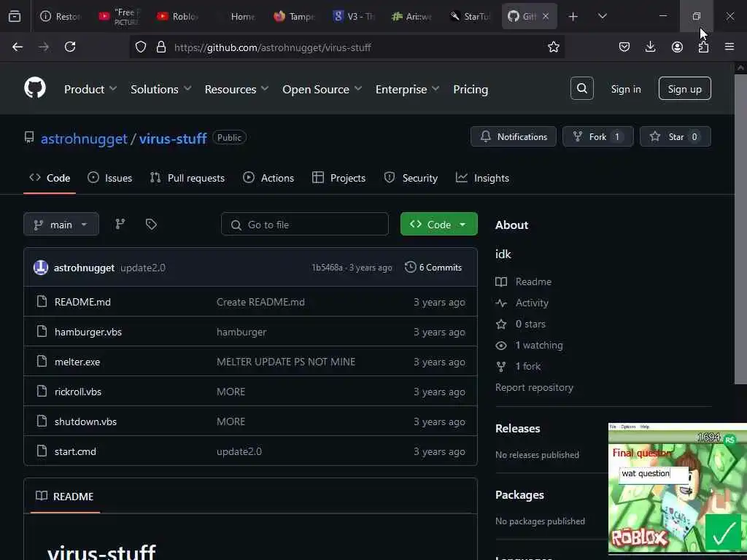Viewport: 747px width, 560px height.
Task: Click the green checkmark in Roblox window
Action: click(x=724, y=533)
